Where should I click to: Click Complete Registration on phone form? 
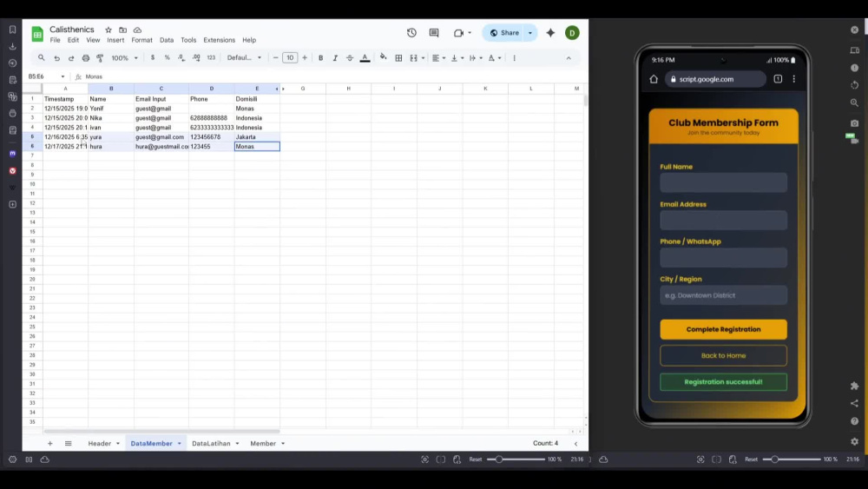click(723, 329)
